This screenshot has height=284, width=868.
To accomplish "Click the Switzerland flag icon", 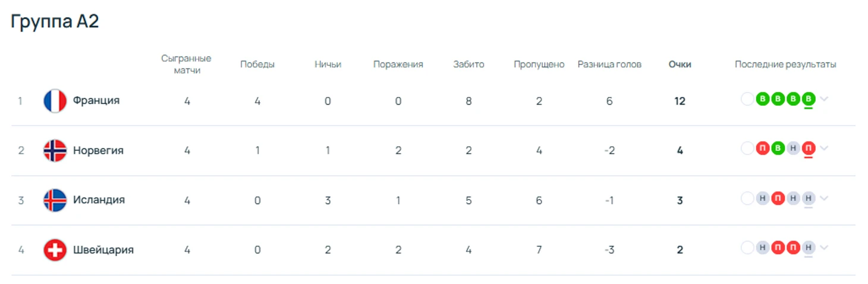I will pos(55,250).
